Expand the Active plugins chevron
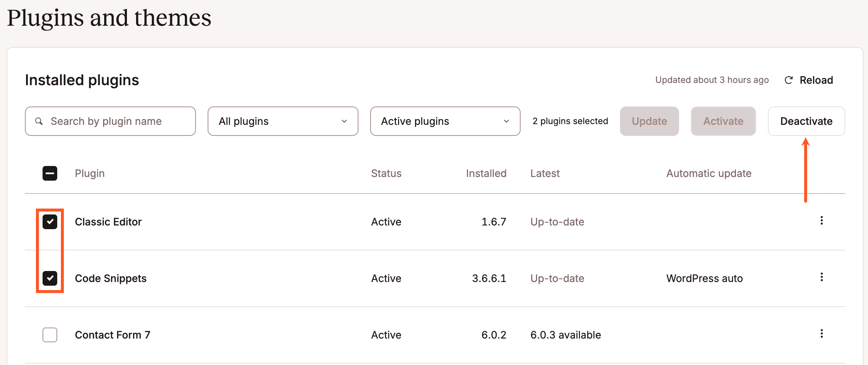868x365 pixels. [507, 121]
